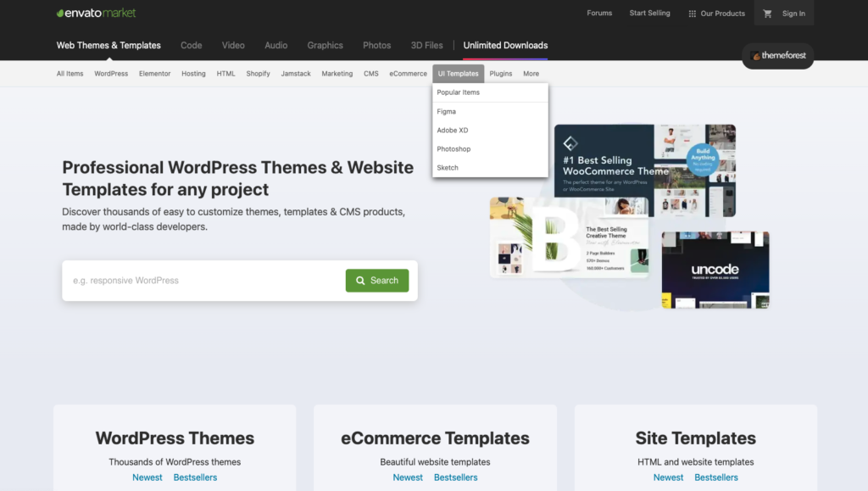Open the Best Selling WooCommerce Theme preview
This screenshot has height=491, width=868.
[x=645, y=170]
